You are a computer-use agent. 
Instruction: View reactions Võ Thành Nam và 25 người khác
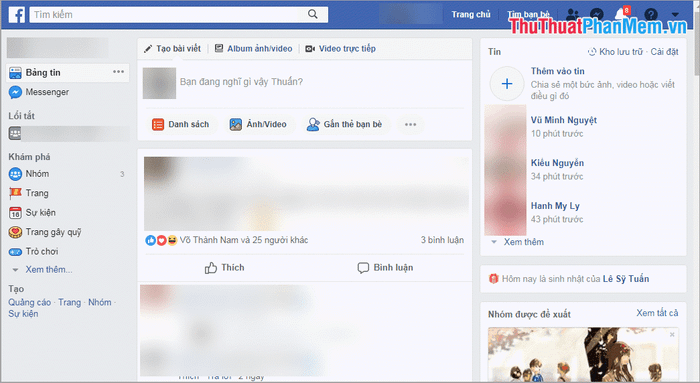pos(244,240)
